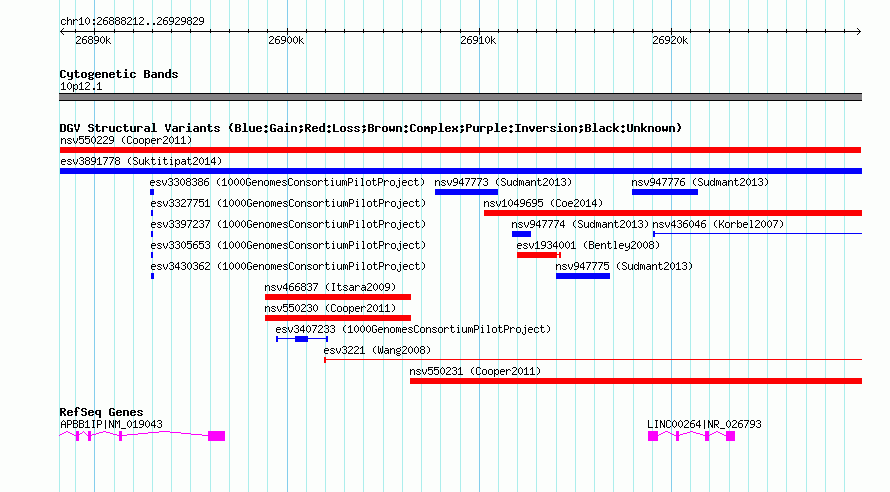The image size is (890, 492).
Task: Click the esv3430362 small blue marker
Action: (x=152, y=276)
